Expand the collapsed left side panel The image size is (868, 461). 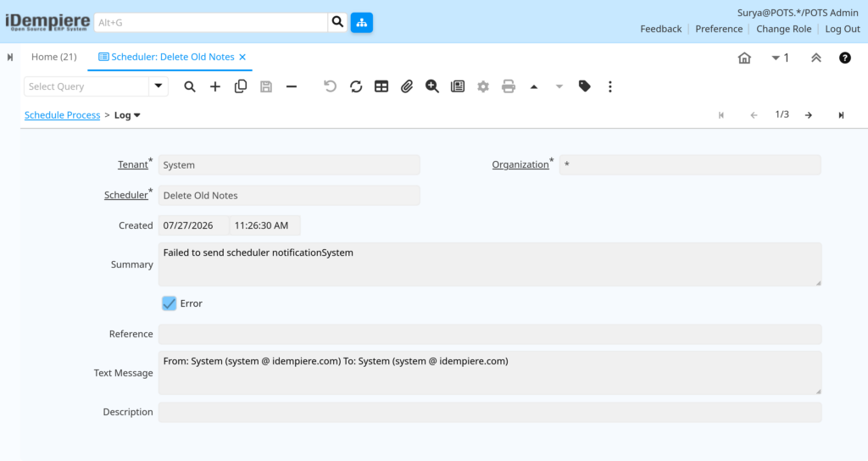(x=10, y=57)
